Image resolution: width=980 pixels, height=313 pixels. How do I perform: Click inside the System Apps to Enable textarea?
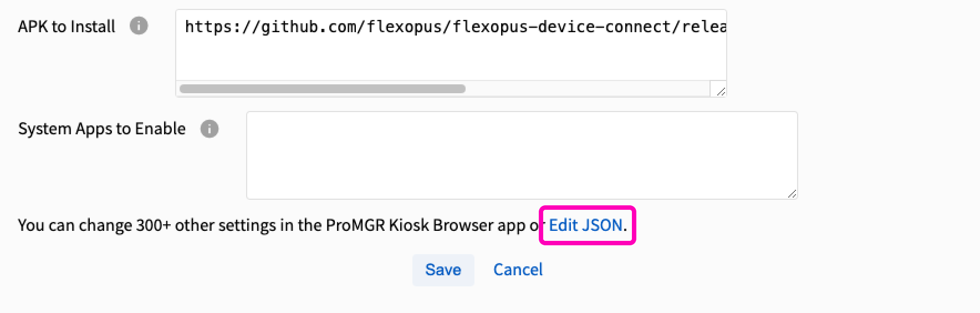(521, 155)
